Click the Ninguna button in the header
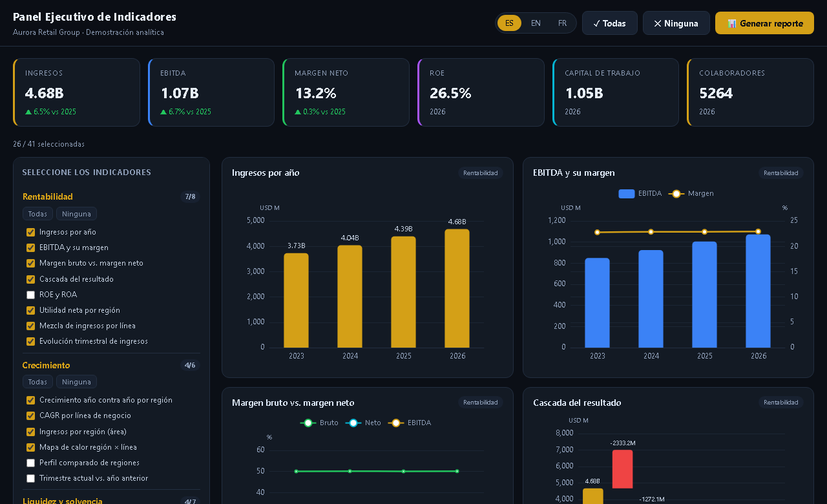 coord(676,23)
